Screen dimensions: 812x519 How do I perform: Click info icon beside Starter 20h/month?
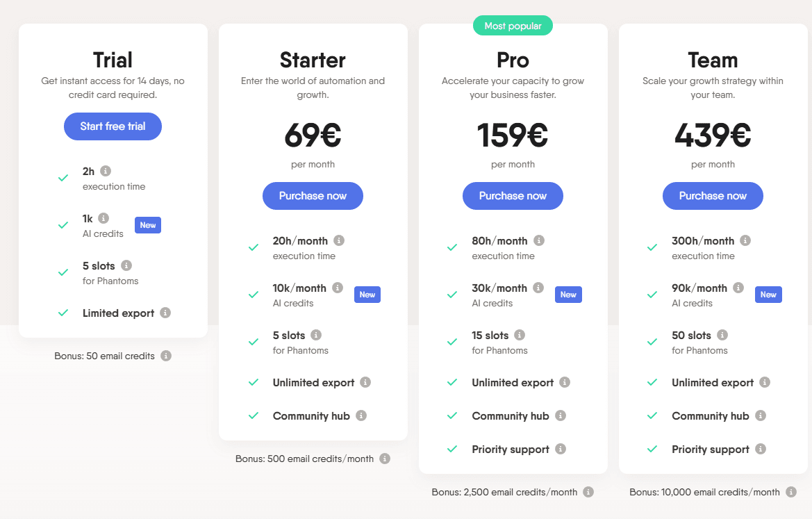tap(339, 240)
